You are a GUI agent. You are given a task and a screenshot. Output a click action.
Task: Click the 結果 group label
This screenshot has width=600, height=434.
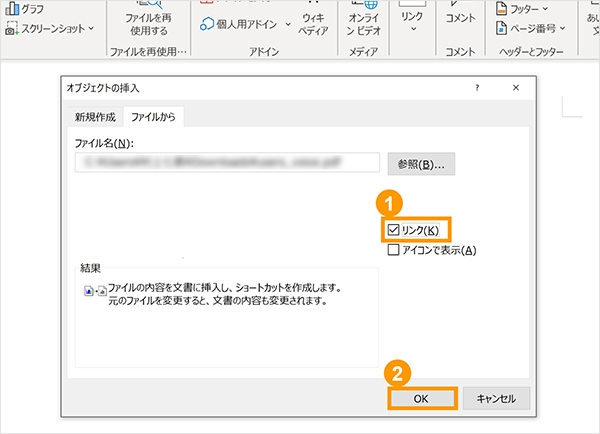(90, 268)
